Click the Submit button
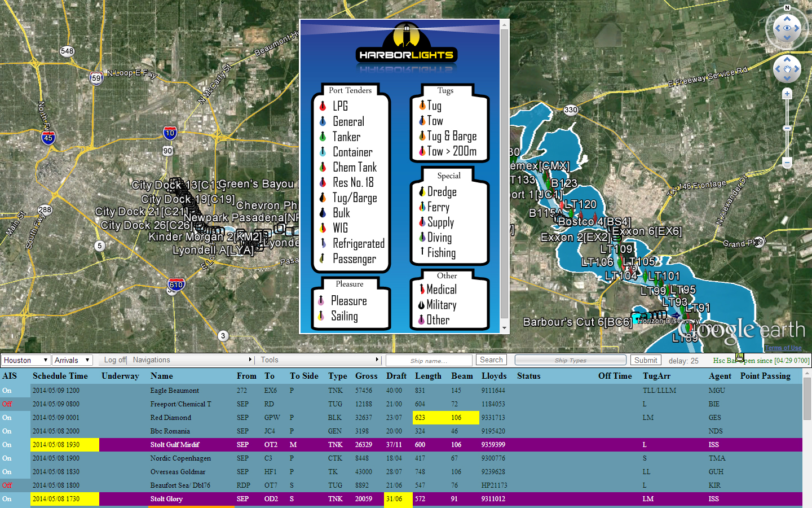The height and width of the screenshot is (508, 812). tap(646, 360)
